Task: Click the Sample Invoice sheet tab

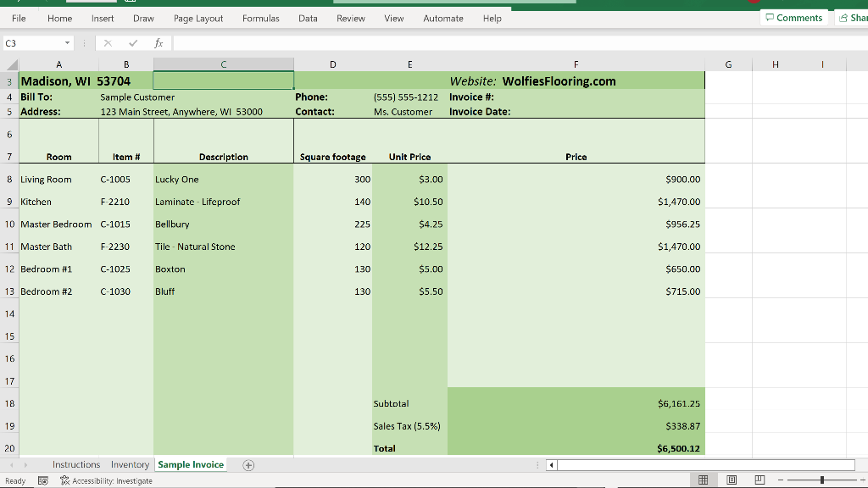Action: point(191,465)
